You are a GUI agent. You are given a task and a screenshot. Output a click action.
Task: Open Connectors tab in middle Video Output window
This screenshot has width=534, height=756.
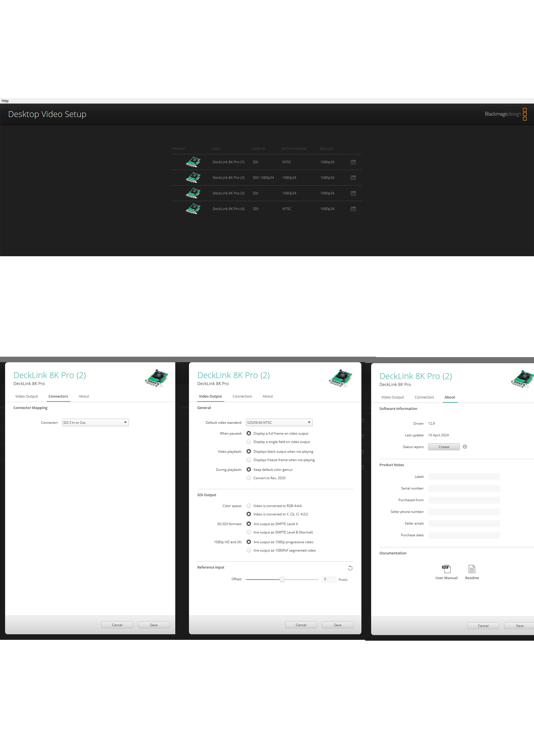(x=242, y=397)
